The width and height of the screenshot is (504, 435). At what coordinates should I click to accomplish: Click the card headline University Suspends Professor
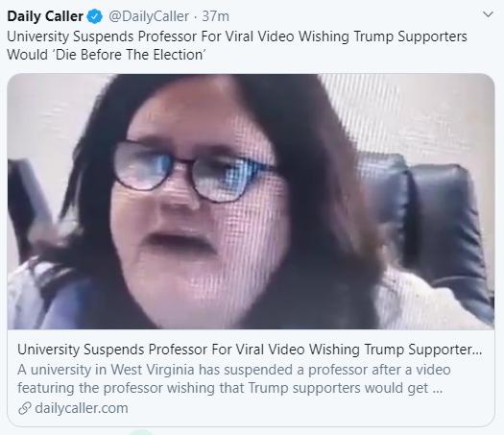(250, 350)
